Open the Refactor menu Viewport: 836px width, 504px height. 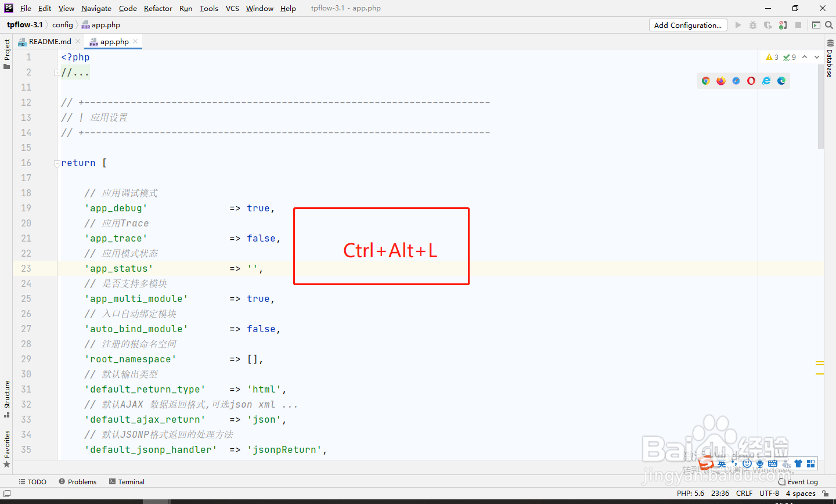click(158, 8)
